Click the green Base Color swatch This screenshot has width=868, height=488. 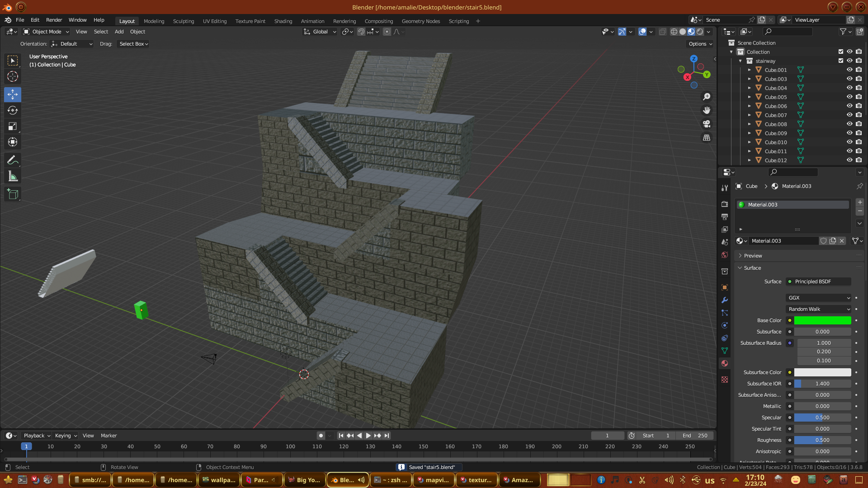[x=822, y=320]
